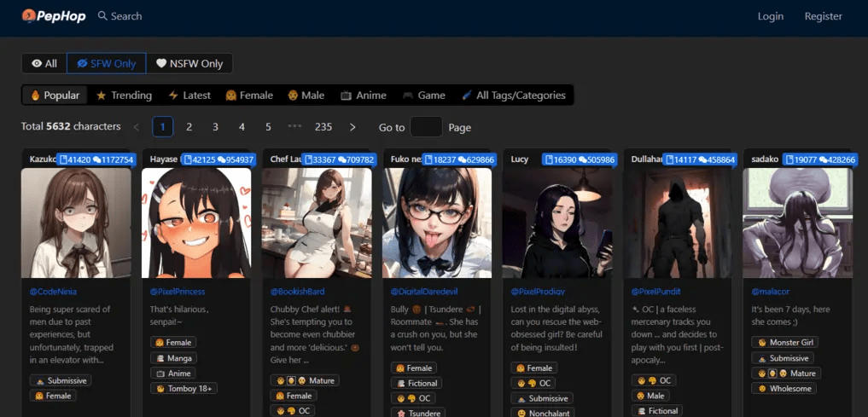
Task: Click the PepHop logo icon
Action: [29, 15]
